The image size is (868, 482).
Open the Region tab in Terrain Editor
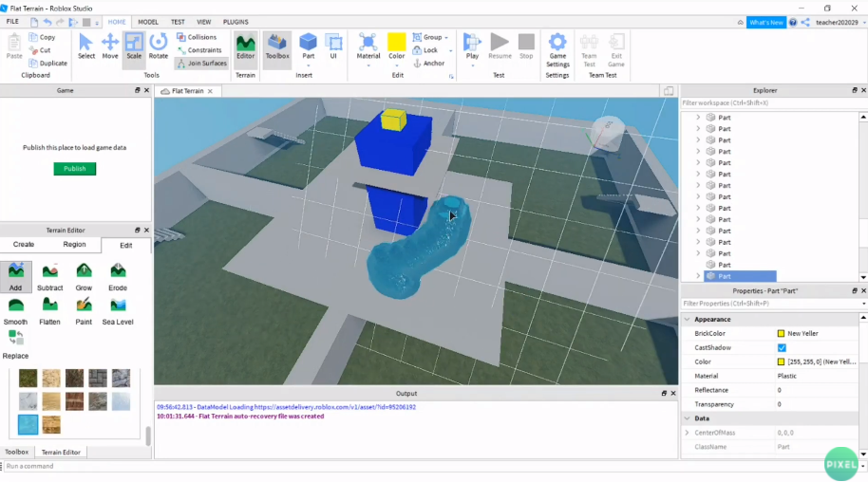(x=74, y=244)
